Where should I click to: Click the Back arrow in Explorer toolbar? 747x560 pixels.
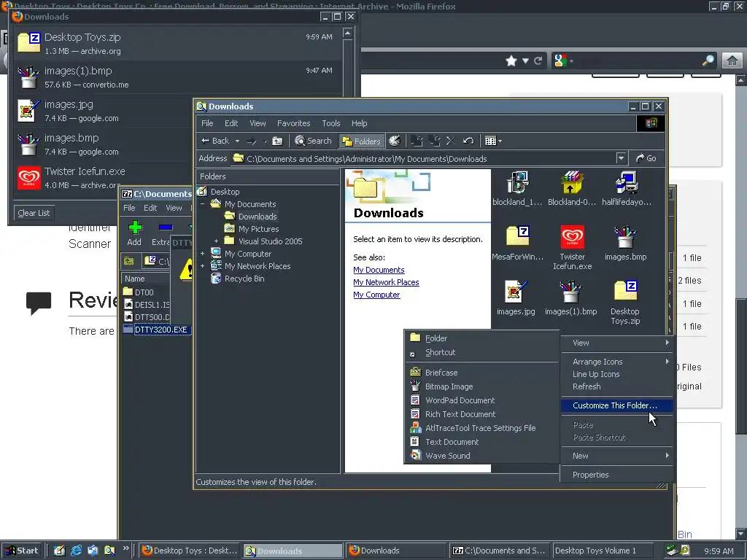pos(215,141)
